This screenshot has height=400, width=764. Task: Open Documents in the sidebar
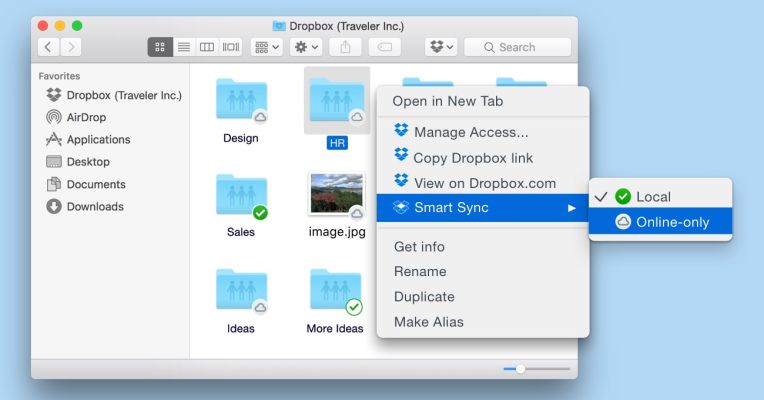pyautogui.click(x=86, y=184)
